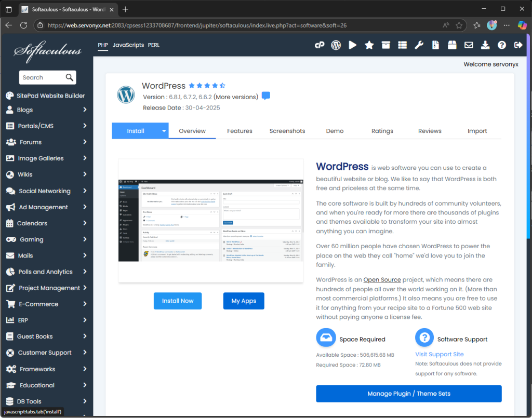The height and width of the screenshot is (418, 532).
Task: Click the blue comment bubble beside versions
Action: pos(266,96)
